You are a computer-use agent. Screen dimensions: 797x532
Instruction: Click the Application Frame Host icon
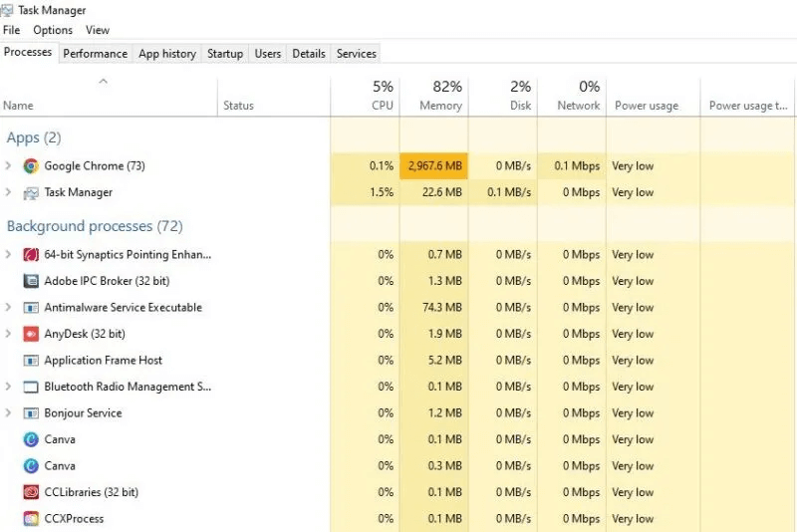pos(31,361)
